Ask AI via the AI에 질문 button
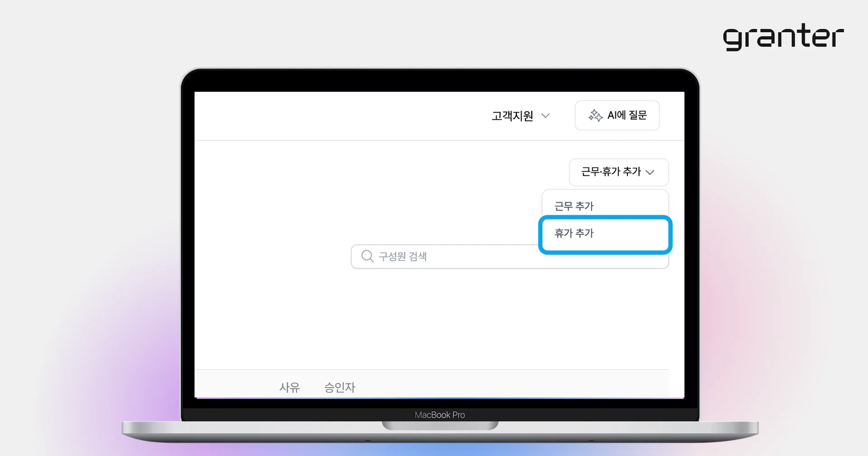Viewport: 868px width, 456px height. click(x=617, y=115)
